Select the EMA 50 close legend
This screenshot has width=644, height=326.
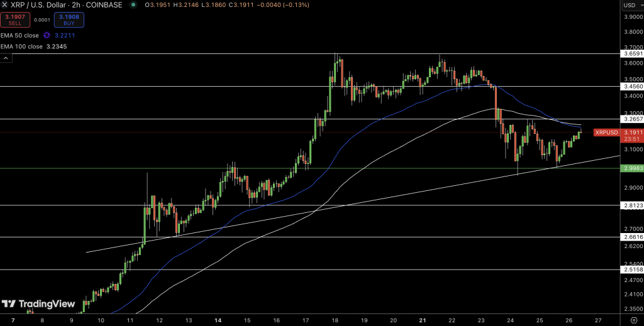(x=19, y=35)
